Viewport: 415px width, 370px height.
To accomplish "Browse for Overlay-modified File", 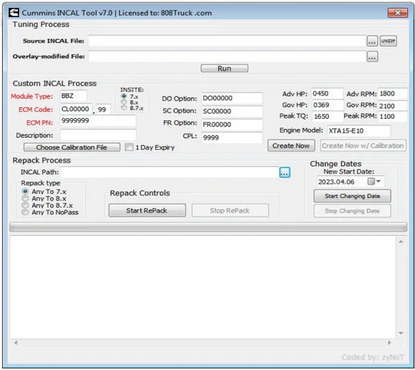I will click(x=372, y=57).
